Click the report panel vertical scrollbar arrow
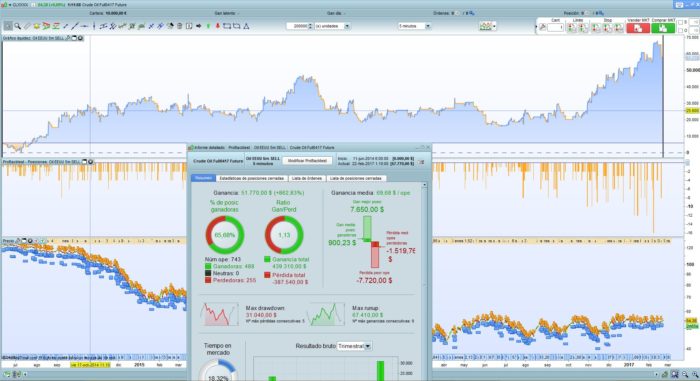 [424, 184]
